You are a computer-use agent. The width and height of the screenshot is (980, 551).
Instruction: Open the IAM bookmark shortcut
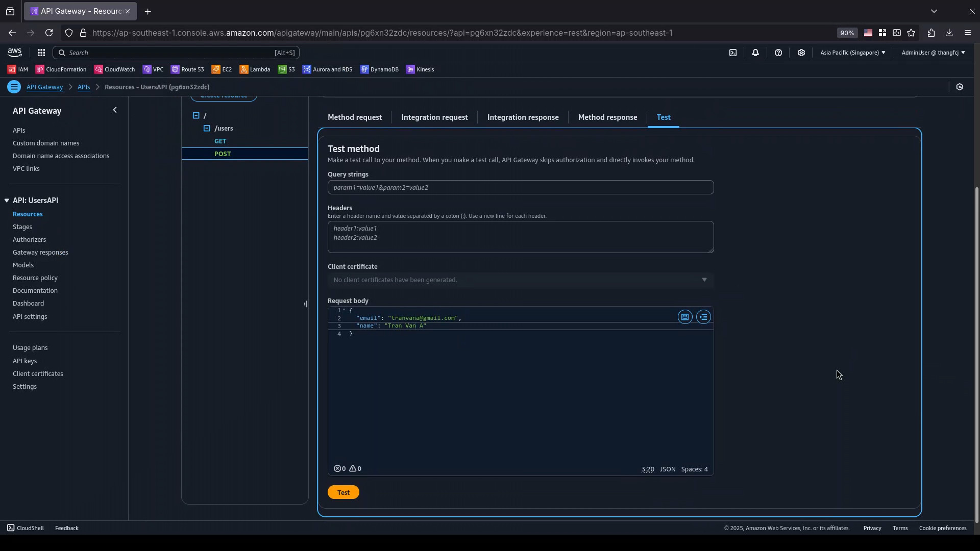18,69
